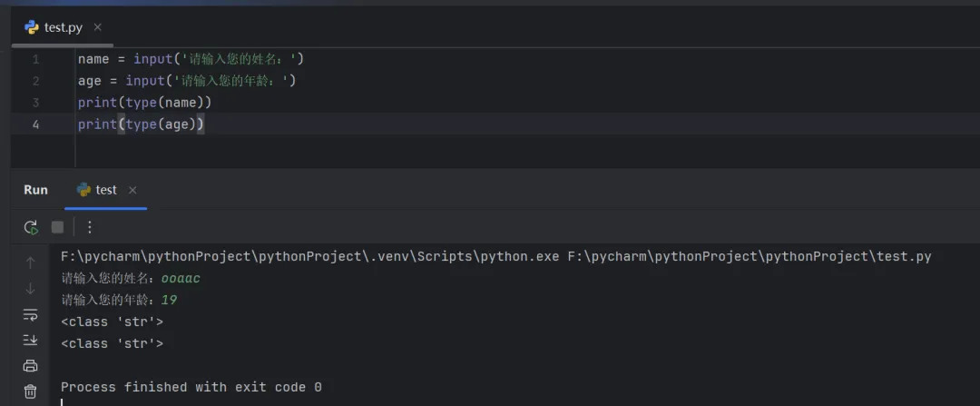Rerun the test script

[31, 227]
